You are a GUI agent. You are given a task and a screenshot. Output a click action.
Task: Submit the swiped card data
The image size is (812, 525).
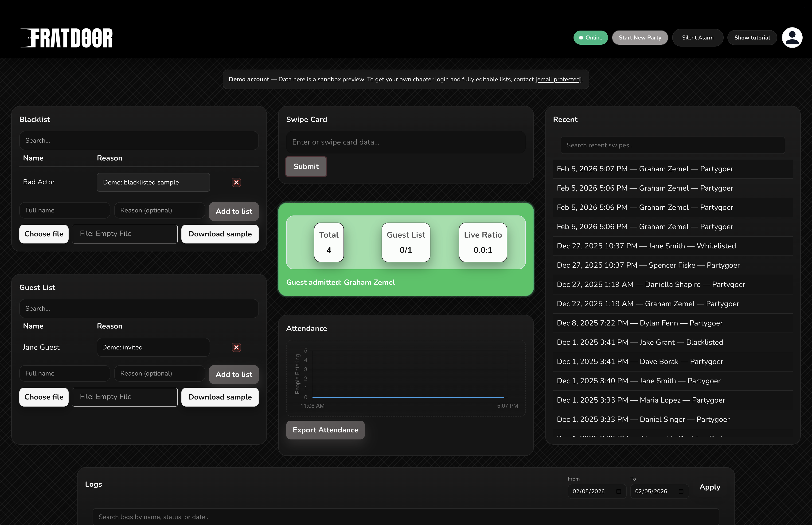(x=306, y=166)
